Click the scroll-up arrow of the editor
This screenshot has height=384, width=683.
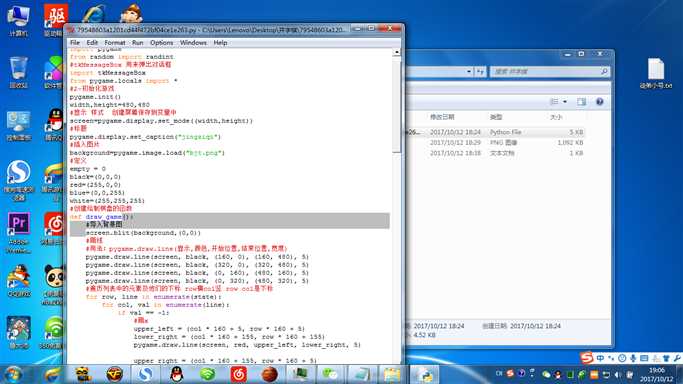pyautogui.click(x=396, y=52)
